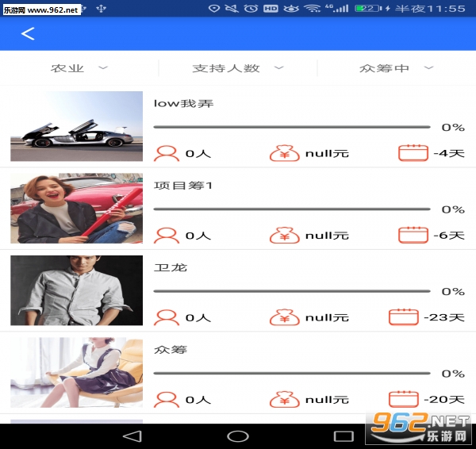The height and width of the screenshot is (449, 476).
Task: Tap the calendar icon beside -20天
Action: tap(404, 398)
